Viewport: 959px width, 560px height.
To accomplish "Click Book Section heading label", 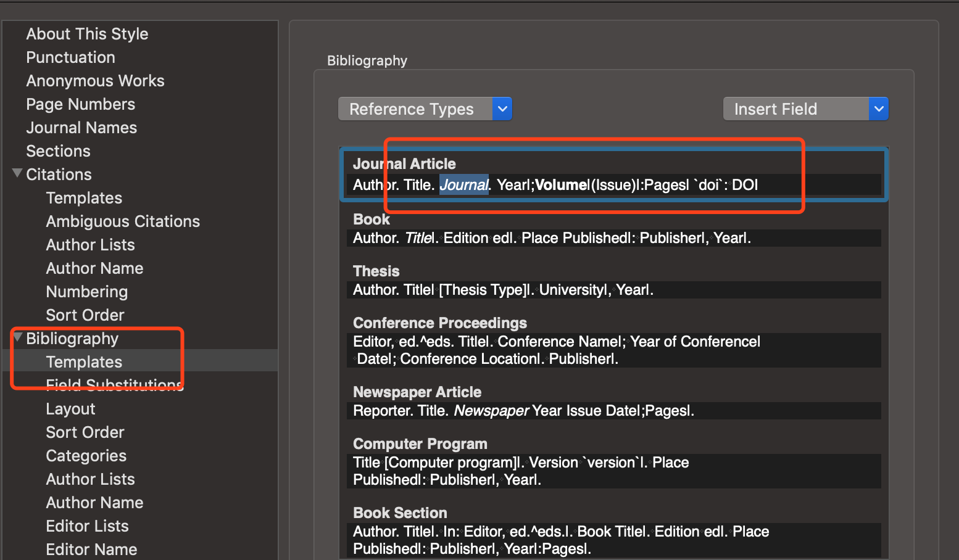I will [x=400, y=513].
